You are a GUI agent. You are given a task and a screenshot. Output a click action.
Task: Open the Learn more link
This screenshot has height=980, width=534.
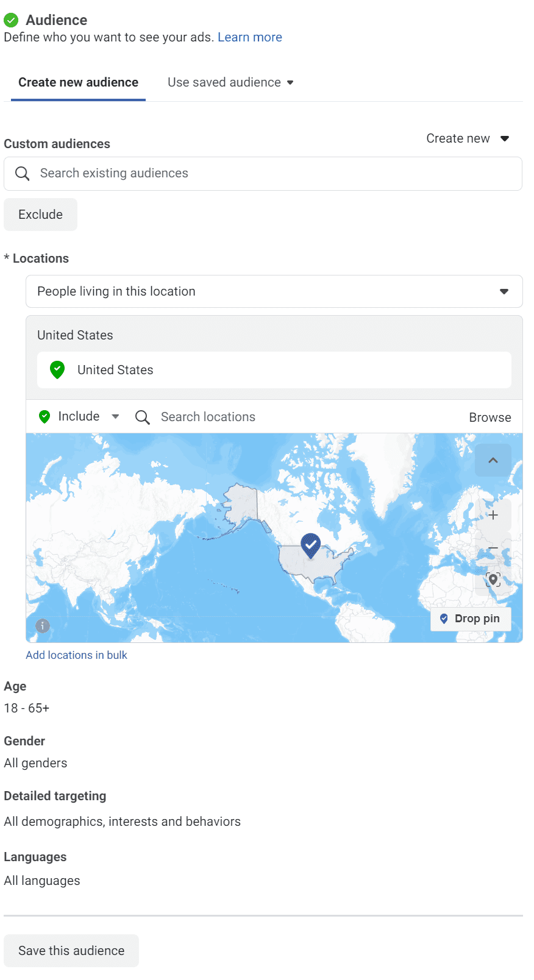[x=249, y=37]
